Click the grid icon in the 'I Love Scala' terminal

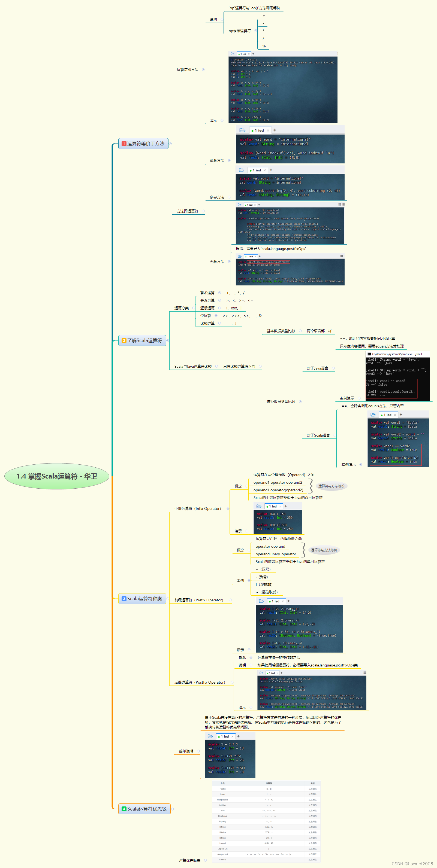coord(365,672)
